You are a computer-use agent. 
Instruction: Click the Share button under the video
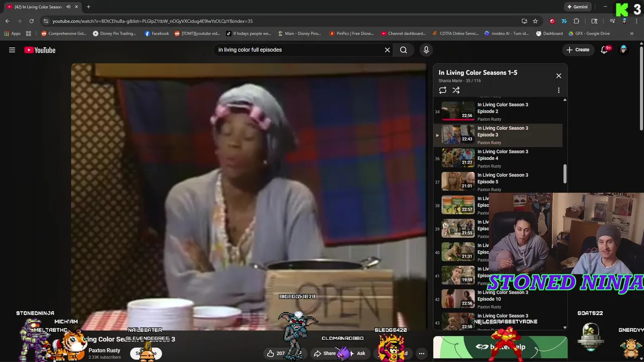pyautogui.click(x=325, y=353)
